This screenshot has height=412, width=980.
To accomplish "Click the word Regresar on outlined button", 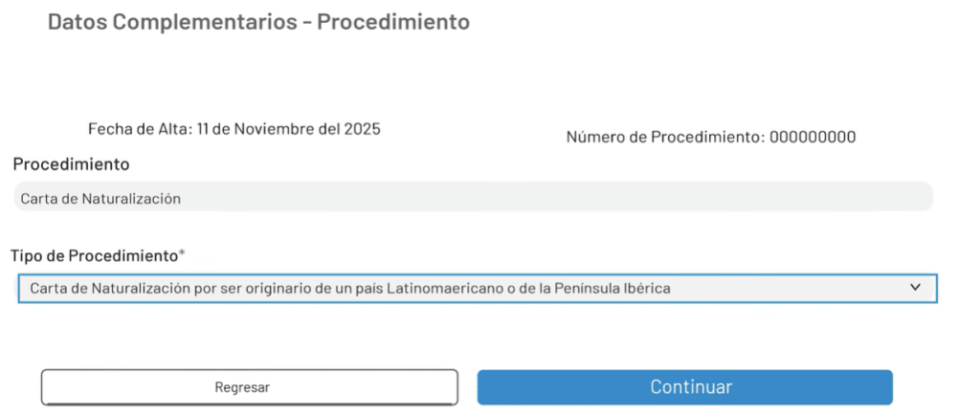I will click(242, 387).
